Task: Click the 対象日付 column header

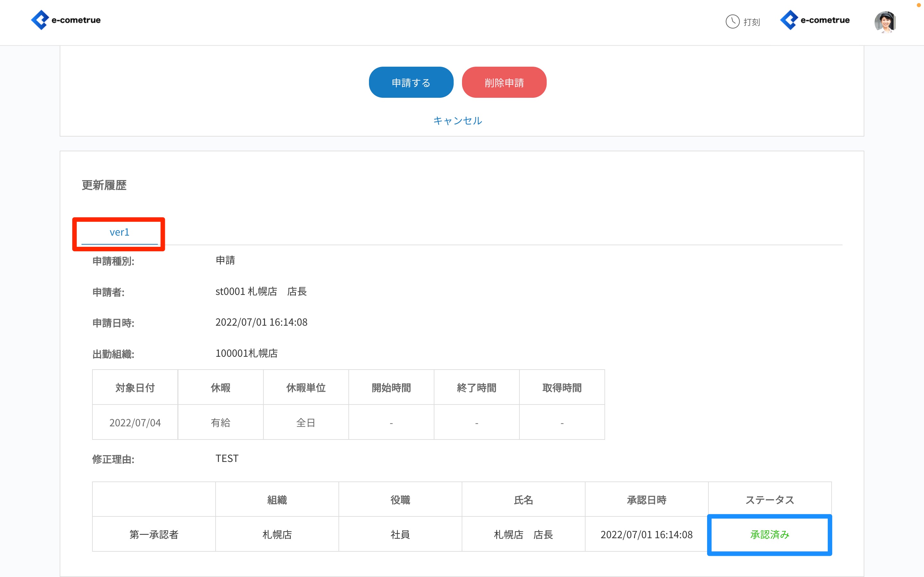Action: tap(135, 388)
